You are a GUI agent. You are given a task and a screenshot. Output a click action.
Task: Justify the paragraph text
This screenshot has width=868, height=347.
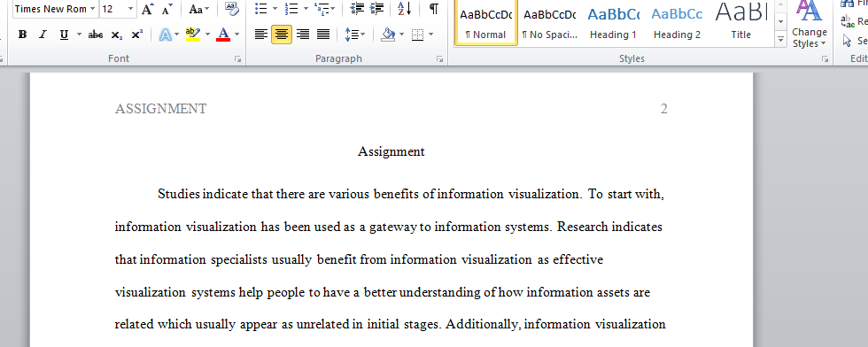click(323, 35)
